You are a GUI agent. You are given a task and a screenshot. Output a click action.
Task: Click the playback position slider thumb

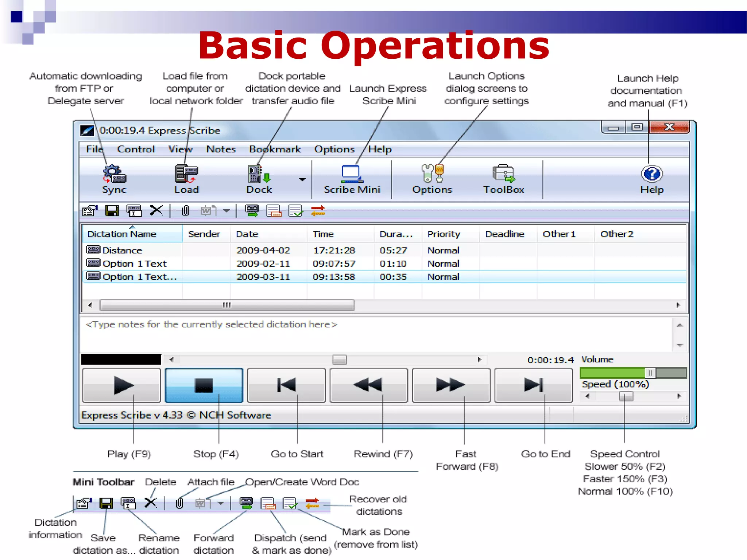[x=340, y=360]
